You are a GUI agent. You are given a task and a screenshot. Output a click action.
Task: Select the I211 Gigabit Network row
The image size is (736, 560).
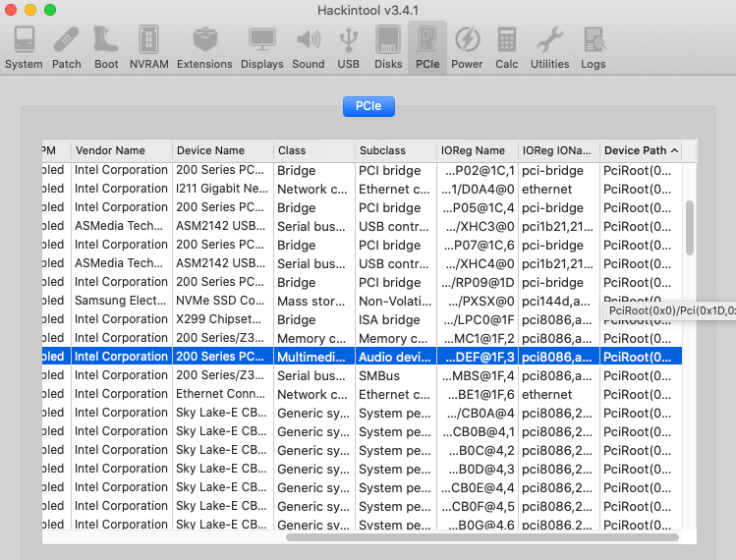pyautogui.click(x=362, y=189)
